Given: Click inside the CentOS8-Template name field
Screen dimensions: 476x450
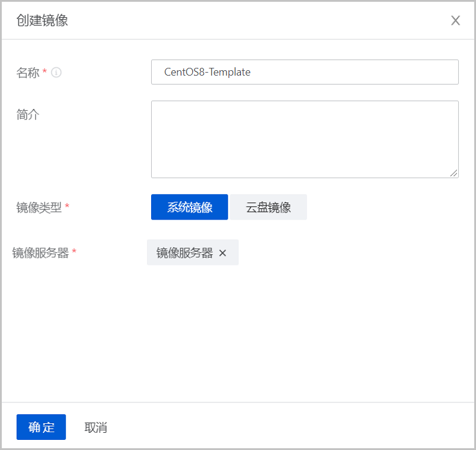Looking at the screenshot, I should click(x=305, y=72).
